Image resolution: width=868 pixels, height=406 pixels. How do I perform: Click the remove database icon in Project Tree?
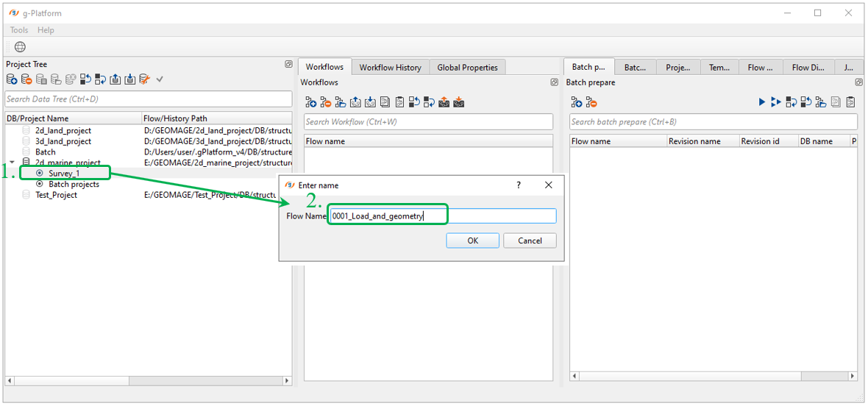click(26, 79)
